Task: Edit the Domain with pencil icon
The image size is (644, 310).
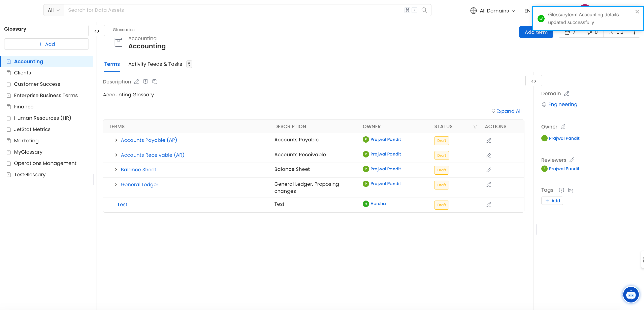Action: [566, 93]
